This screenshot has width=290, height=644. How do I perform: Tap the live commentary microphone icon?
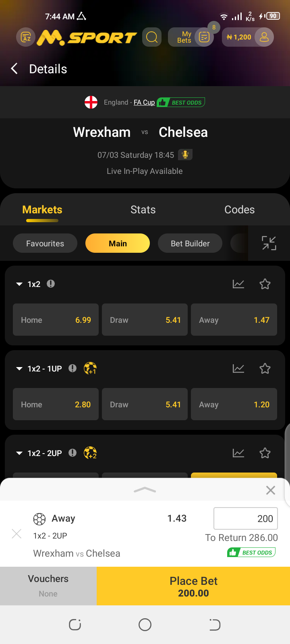185,155
